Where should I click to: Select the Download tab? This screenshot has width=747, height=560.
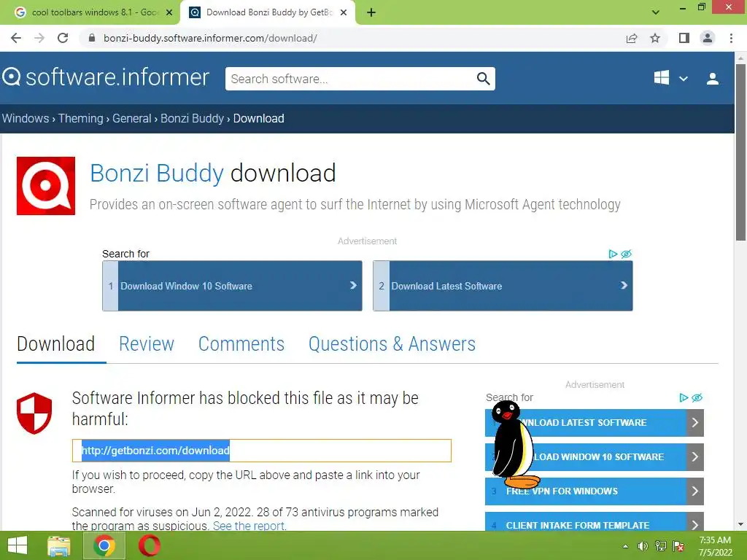[55, 344]
